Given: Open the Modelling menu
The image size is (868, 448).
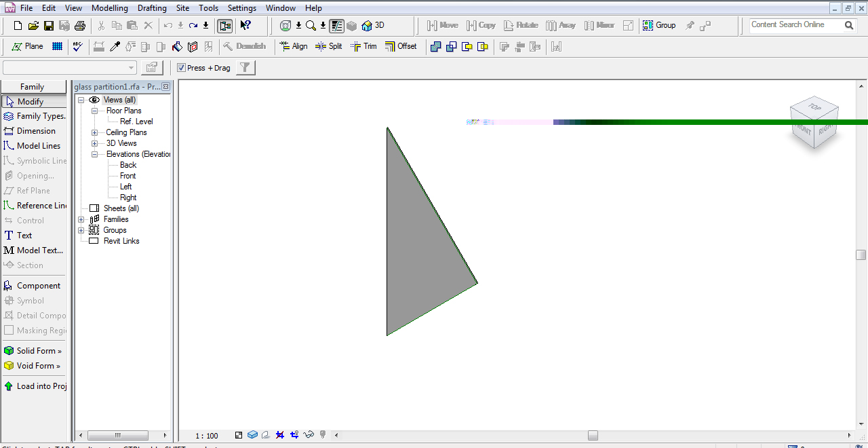Looking at the screenshot, I should tap(109, 8).
